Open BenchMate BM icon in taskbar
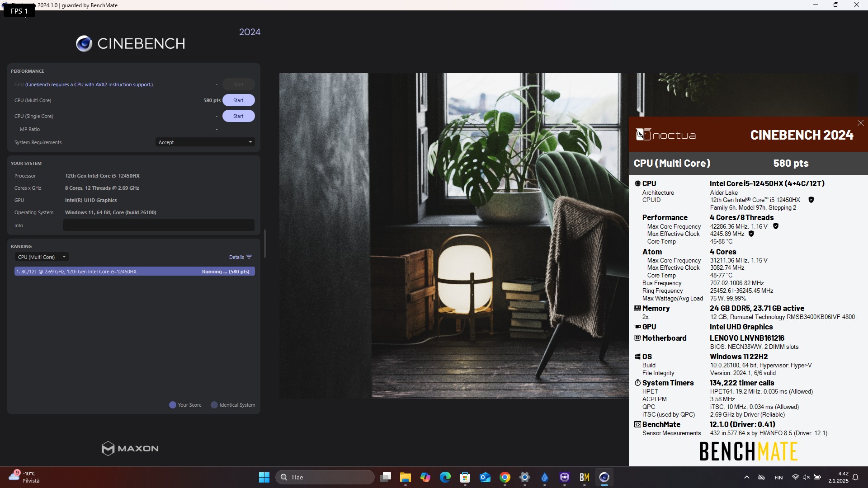 (585, 477)
